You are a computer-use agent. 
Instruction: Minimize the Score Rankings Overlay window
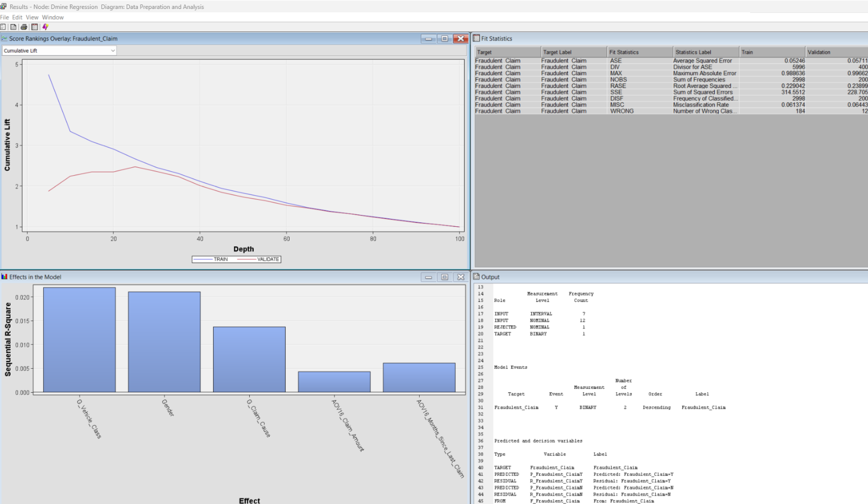(x=429, y=39)
